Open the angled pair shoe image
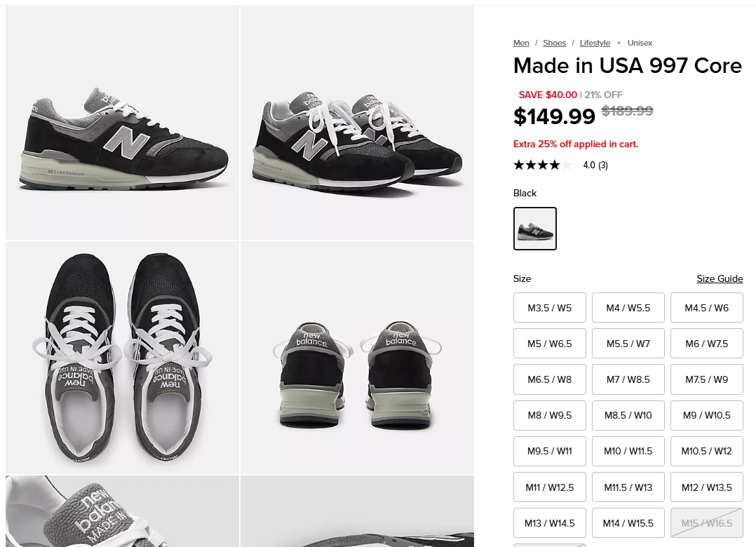 point(357,123)
